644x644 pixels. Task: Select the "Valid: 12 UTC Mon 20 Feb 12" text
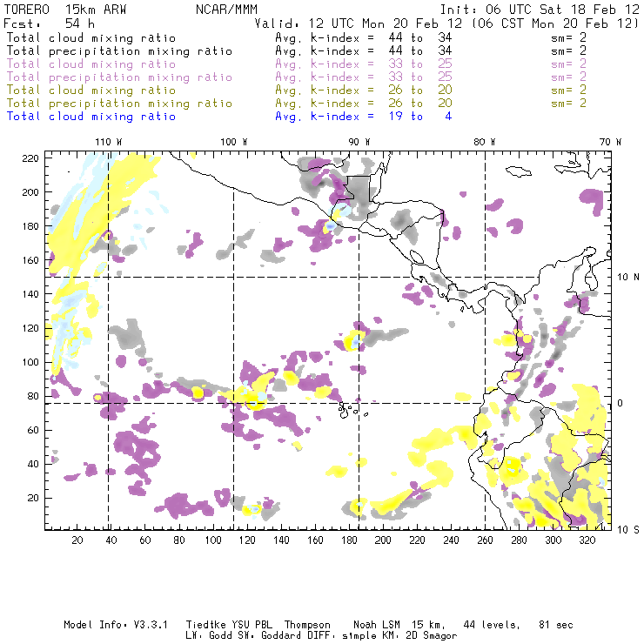click(x=359, y=23)
